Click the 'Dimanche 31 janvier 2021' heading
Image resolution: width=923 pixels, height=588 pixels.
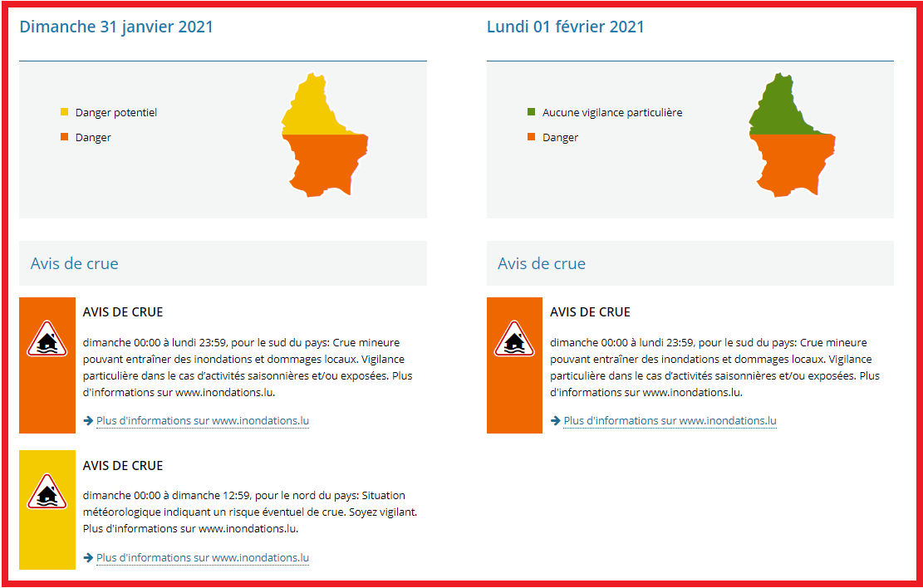(x=116, y=27)
